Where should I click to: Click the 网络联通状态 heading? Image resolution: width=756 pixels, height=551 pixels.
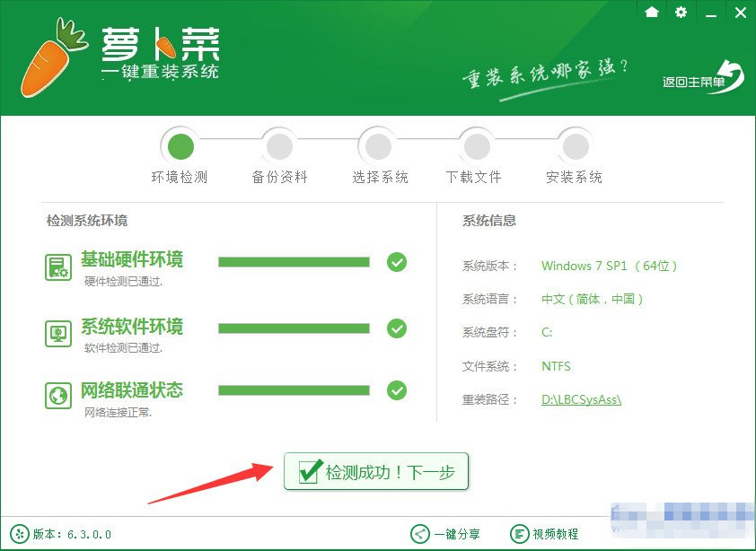[x=132, y=390]
